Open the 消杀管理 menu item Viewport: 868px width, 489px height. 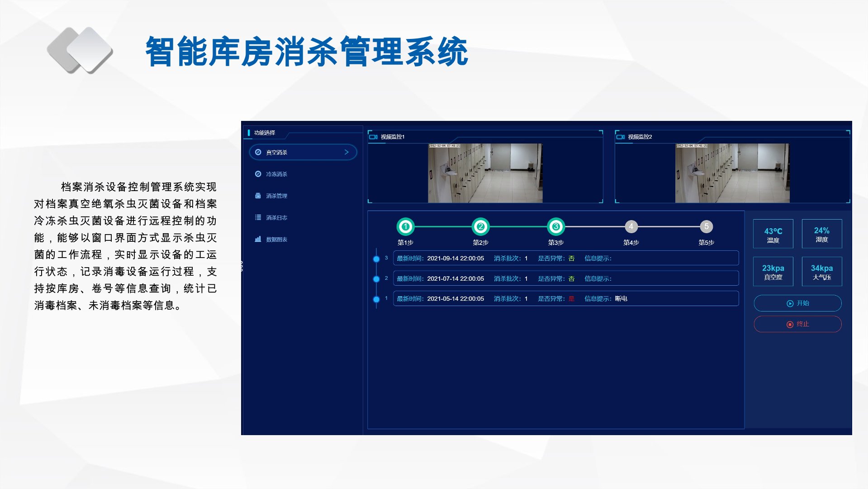tap(276, 196)
